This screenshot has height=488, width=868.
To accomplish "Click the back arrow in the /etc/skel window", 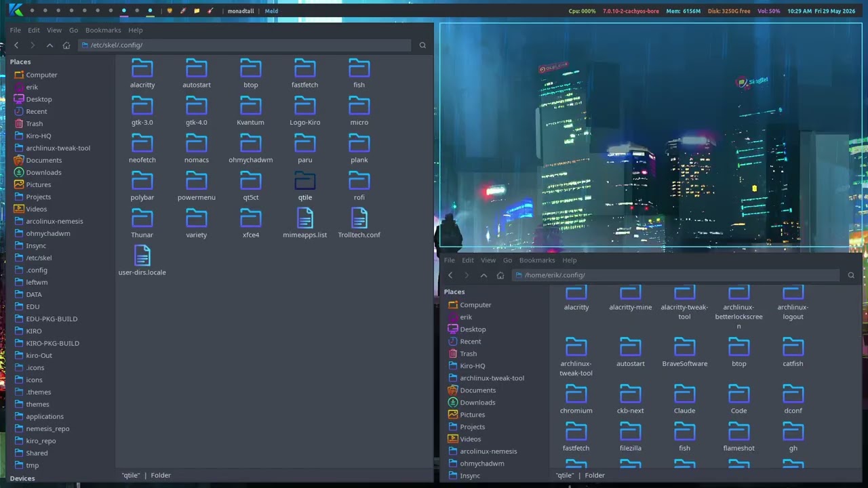I will tap(16, 45).
